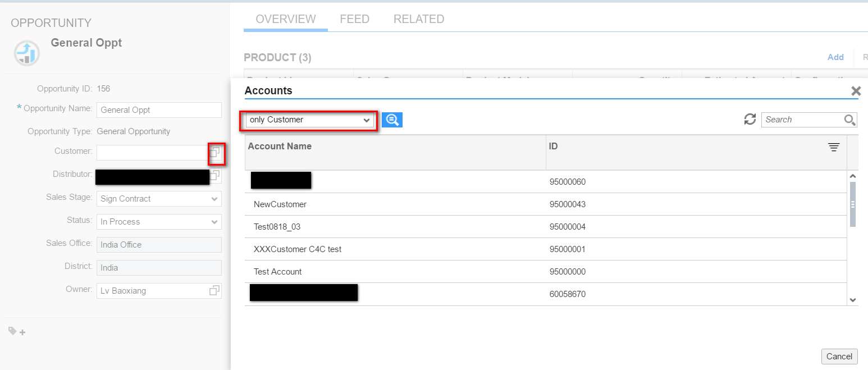Click the search magnifier in Accounts dialog
This screenshot has height=370, width=868.
pos(850,120)
